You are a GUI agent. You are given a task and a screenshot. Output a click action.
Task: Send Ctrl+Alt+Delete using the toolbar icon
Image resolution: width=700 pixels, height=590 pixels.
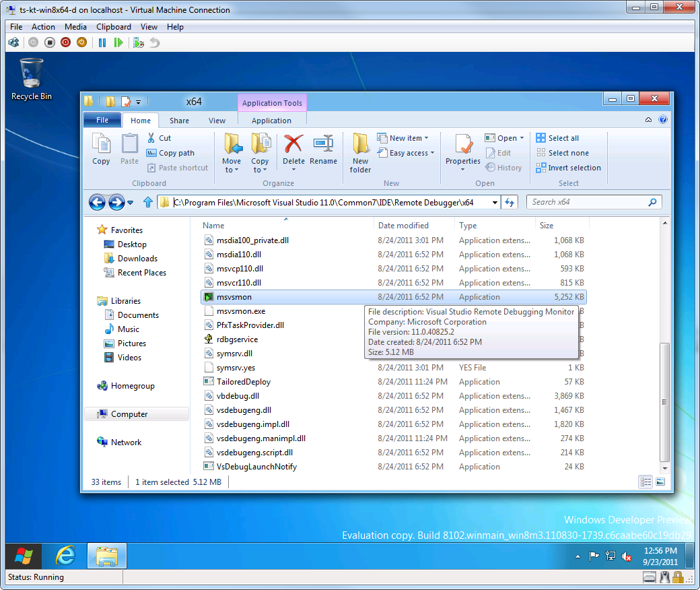13,42
